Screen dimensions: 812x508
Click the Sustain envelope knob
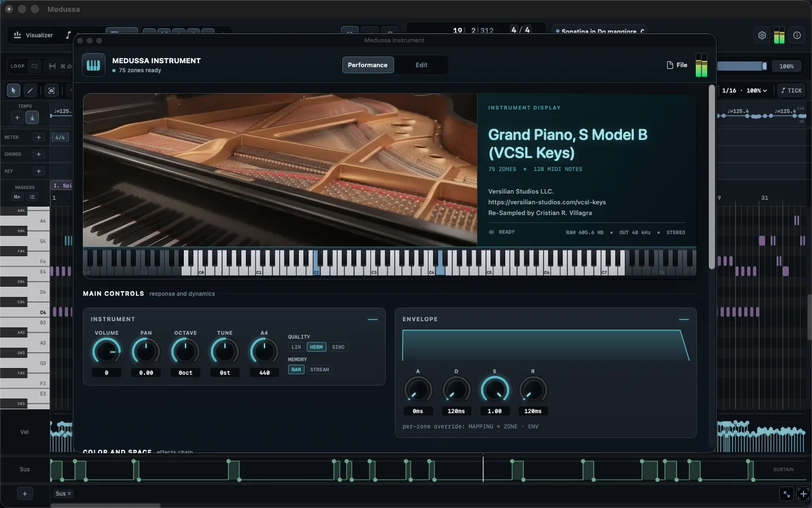pyautogui.click(x=495, y=390)
